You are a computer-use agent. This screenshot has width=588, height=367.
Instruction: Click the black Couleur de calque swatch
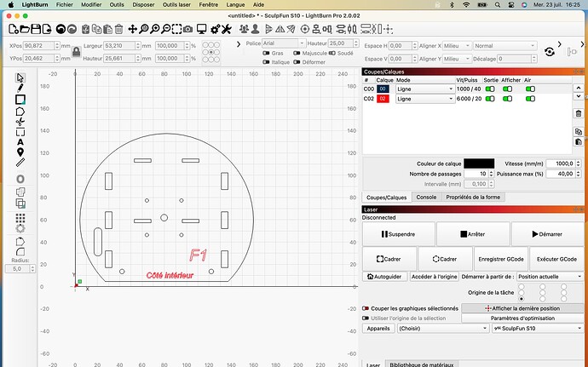click(479, 163)
